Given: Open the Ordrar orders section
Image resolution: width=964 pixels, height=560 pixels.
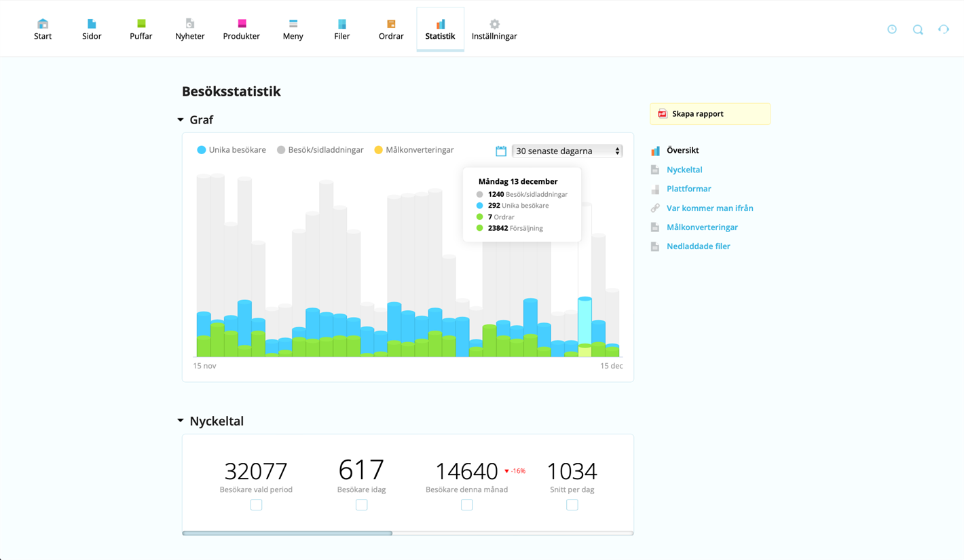Looking at the screenshot, I should [391, 29].
